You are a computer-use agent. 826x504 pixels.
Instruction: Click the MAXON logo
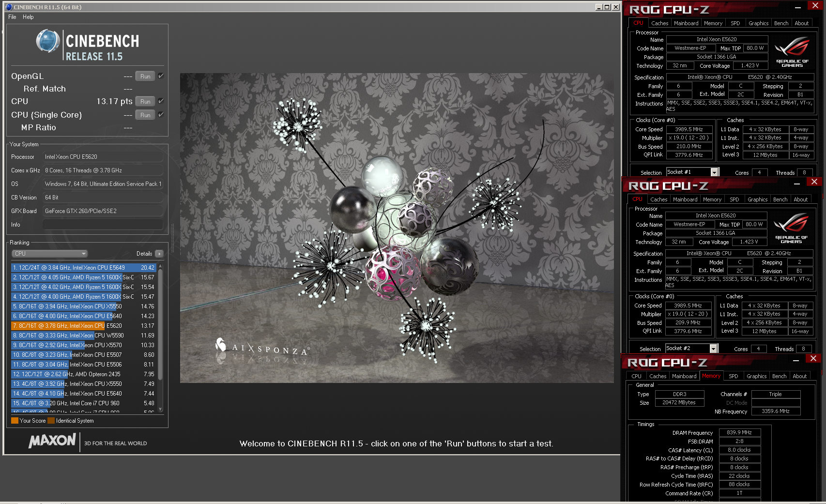(x=52, y=441)
